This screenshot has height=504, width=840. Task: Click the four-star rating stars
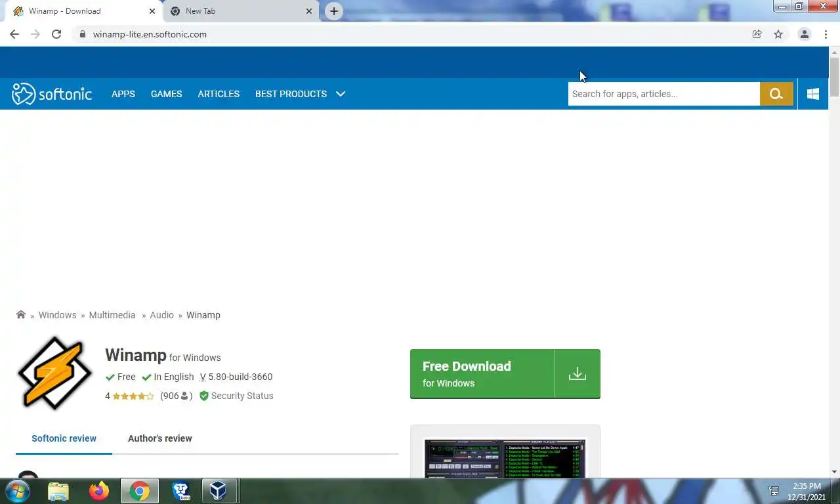coord(133,396)
